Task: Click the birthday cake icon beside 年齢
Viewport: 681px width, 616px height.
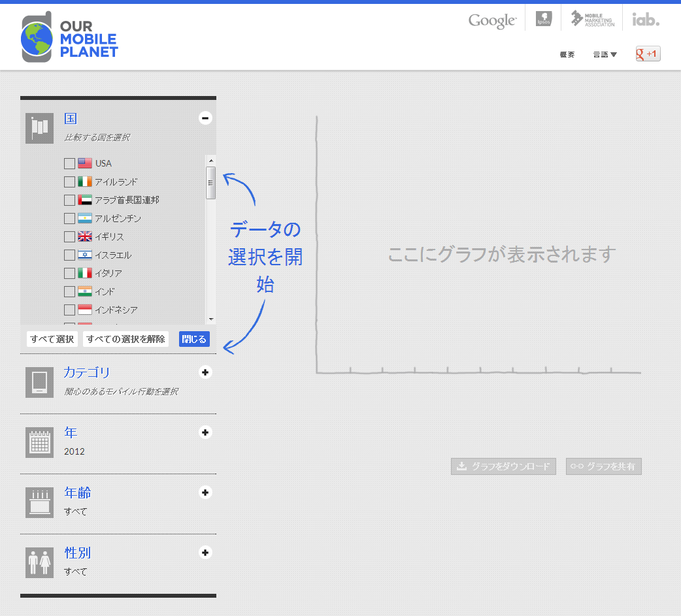Action: click(39, 502)
